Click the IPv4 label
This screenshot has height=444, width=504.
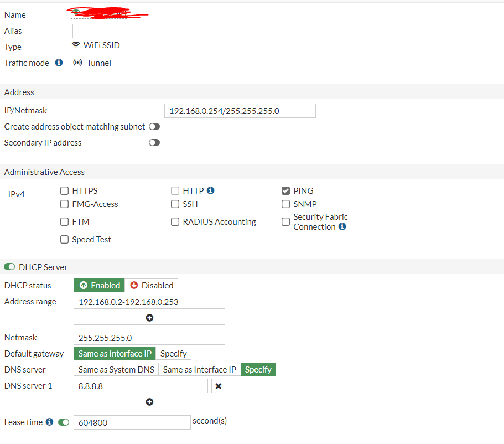click(17, 194)
